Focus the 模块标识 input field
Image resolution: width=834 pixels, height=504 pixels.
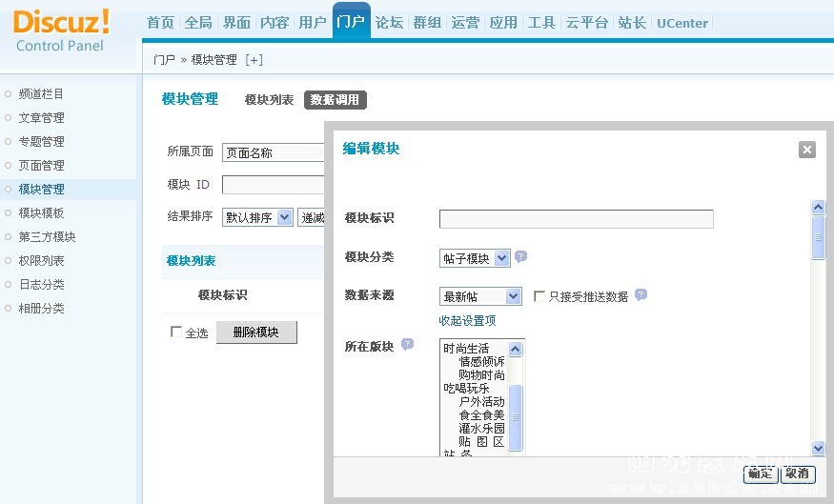point(576,218)
